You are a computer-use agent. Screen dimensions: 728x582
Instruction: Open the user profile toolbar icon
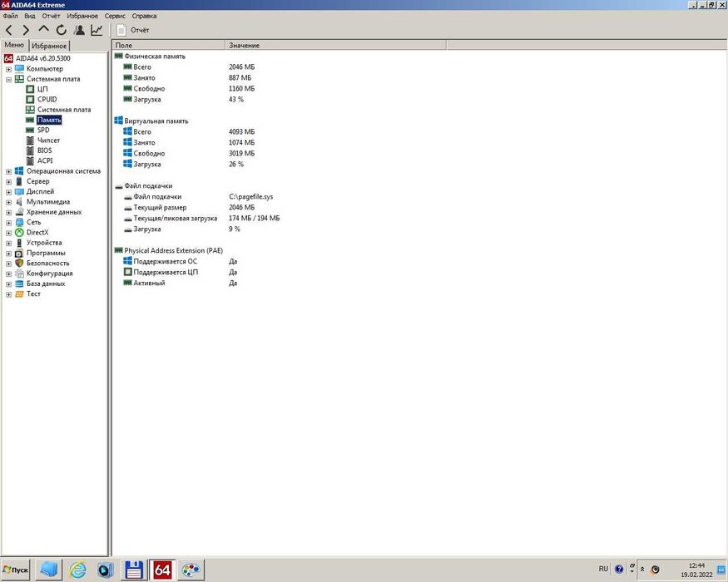[79, 30]
